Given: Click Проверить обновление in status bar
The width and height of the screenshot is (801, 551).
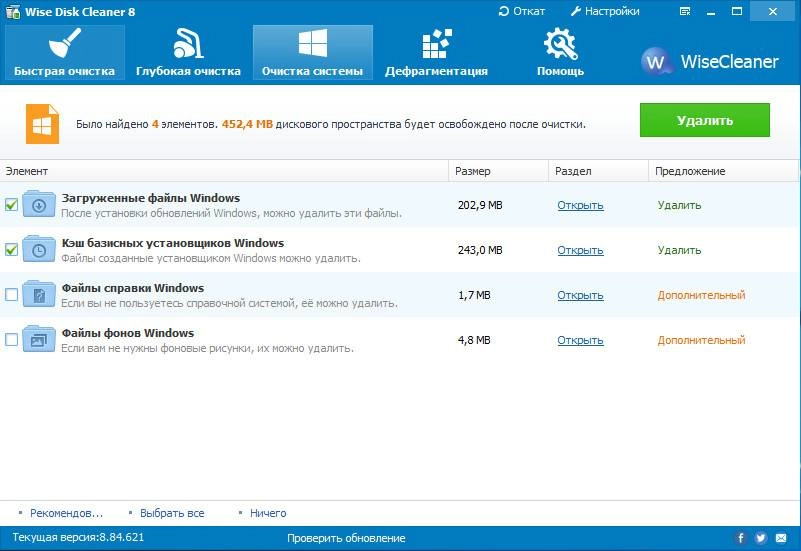Looking at the screenshot, I should 346,538.
